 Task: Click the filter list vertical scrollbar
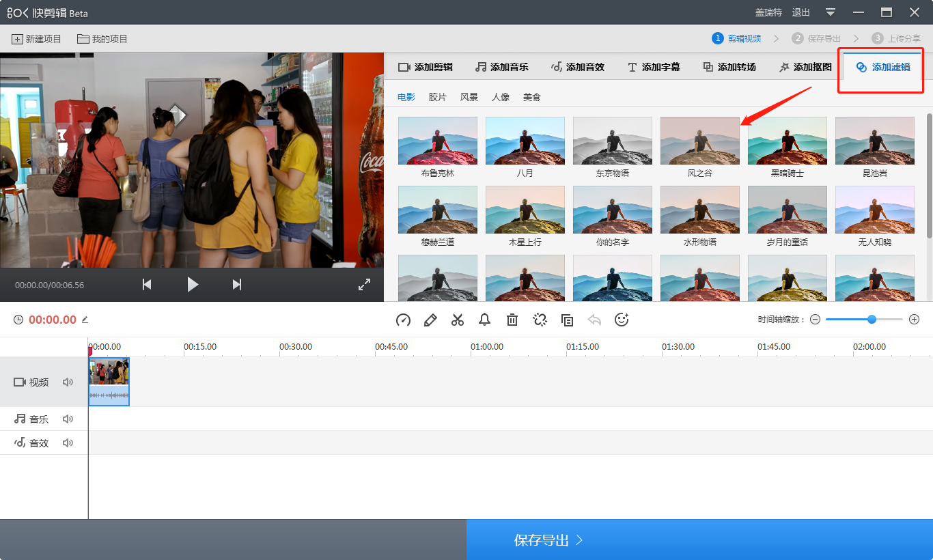point(929,176)
